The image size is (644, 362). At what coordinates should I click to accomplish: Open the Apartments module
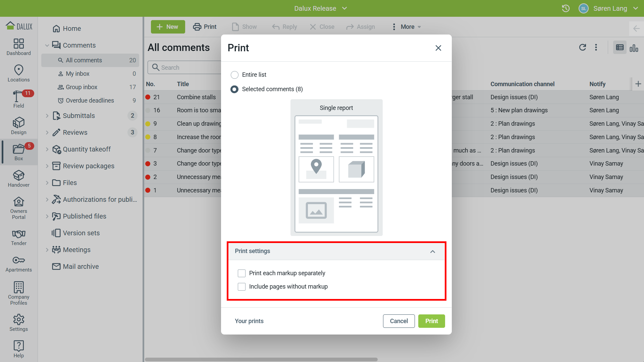pyautogui.click(x=19, y=264)
